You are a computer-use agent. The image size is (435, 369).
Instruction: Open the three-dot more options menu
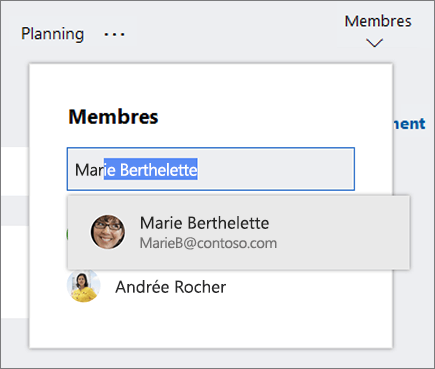[114, 34]
